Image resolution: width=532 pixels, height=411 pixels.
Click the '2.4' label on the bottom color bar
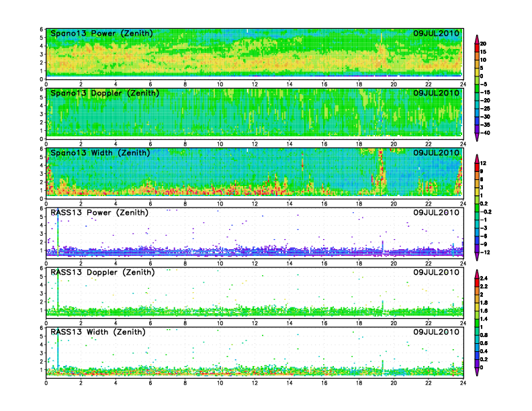[484, 279]
